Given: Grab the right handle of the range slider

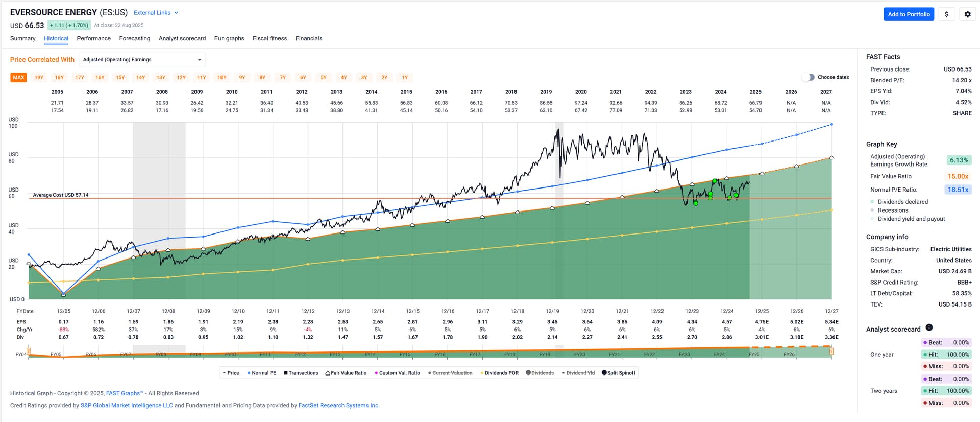Looking at the screenshot, I should click(x=831, y=351).
